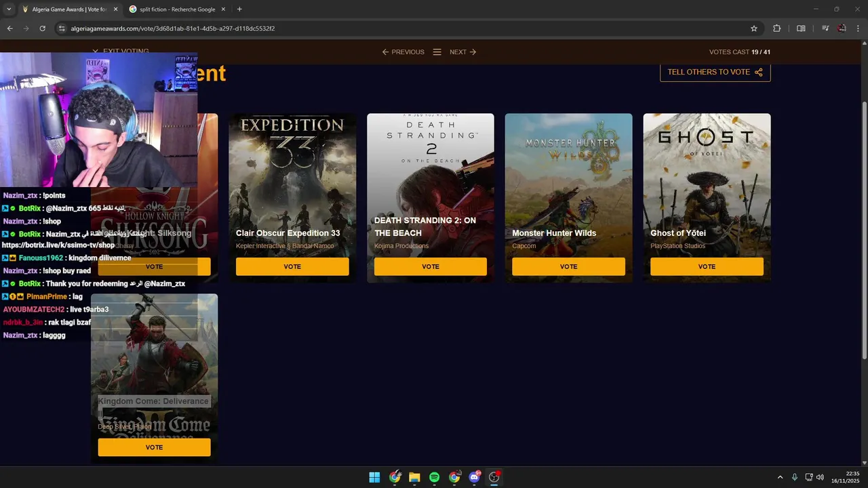868x488 pixels.
Task: Click the 'PimanPrime : lag' chat message
Action: point(42,297)
